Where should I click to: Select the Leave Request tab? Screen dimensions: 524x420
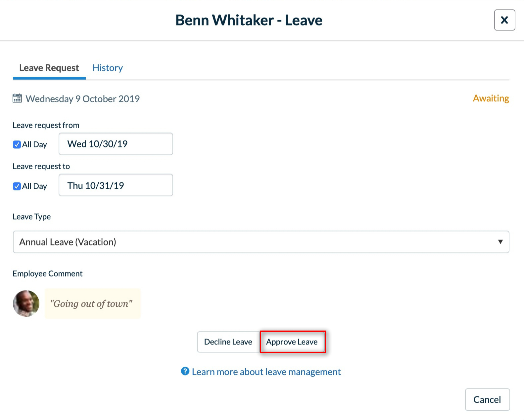49,68
